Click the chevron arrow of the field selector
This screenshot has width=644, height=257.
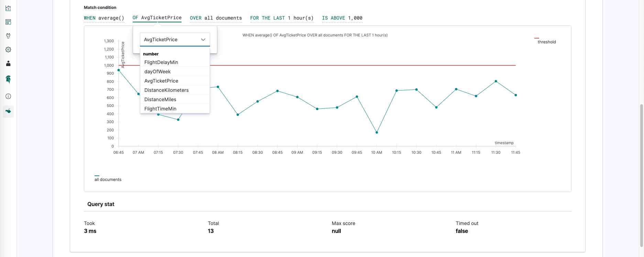203,40
